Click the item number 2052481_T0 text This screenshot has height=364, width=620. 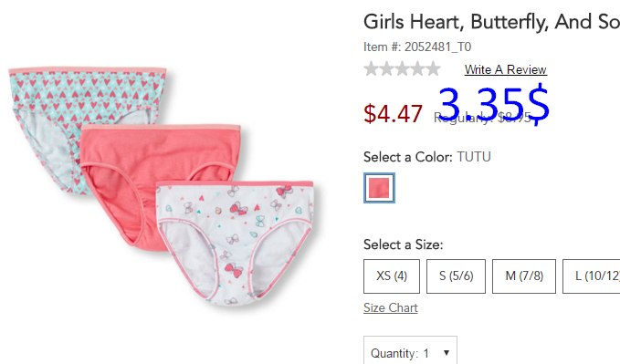click(x=437, y=47)
